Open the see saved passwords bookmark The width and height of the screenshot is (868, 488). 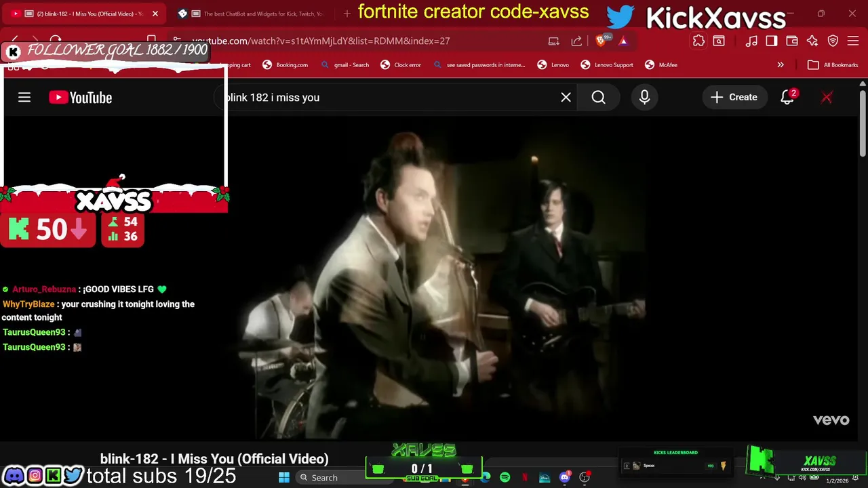(x=479, y=65)
